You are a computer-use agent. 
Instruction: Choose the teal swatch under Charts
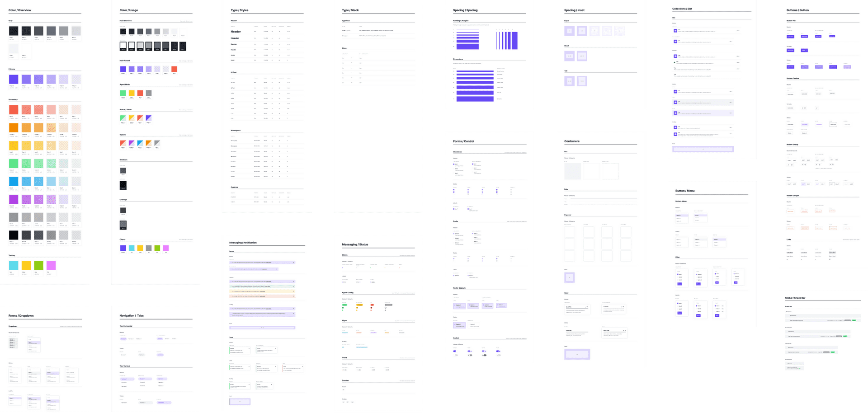tap(132, 248)
